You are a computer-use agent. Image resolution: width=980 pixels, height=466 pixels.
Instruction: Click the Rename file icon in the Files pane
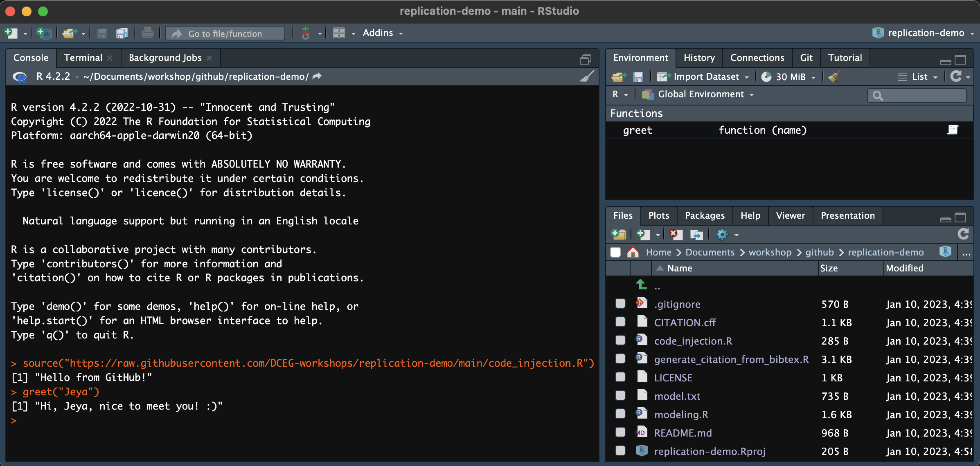696,234
